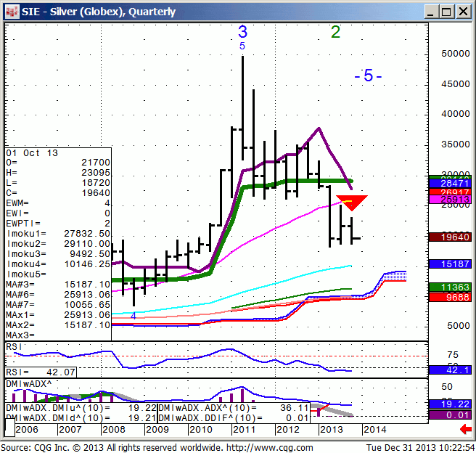Image resolution: width=476 pixels, height=453 pixels.
Task: Click the DMIwADX study label
Action: coord(29,383)
